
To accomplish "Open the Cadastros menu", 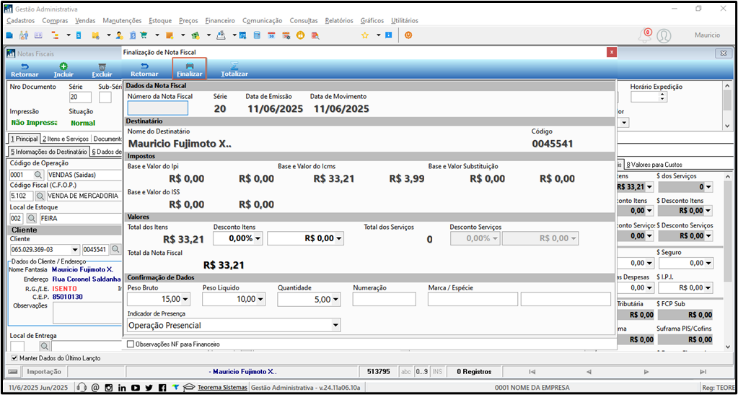I will (21, 21).
